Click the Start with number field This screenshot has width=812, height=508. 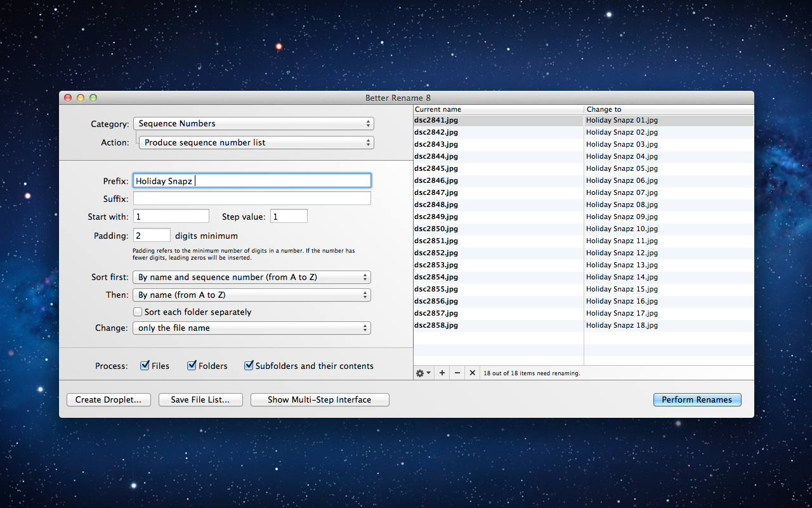171,217
